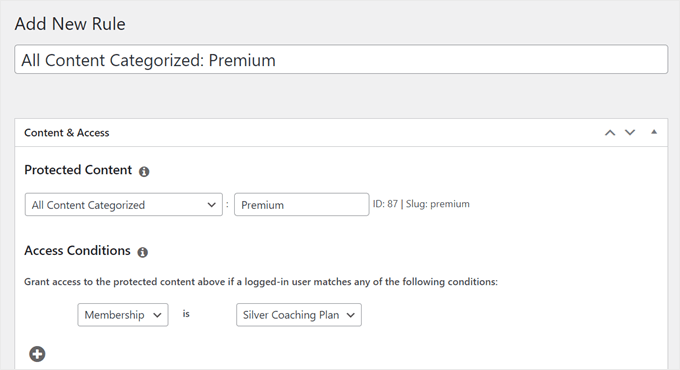
Task: Click the word 'is' between dropdowns
Action: [x=186, y=314]
